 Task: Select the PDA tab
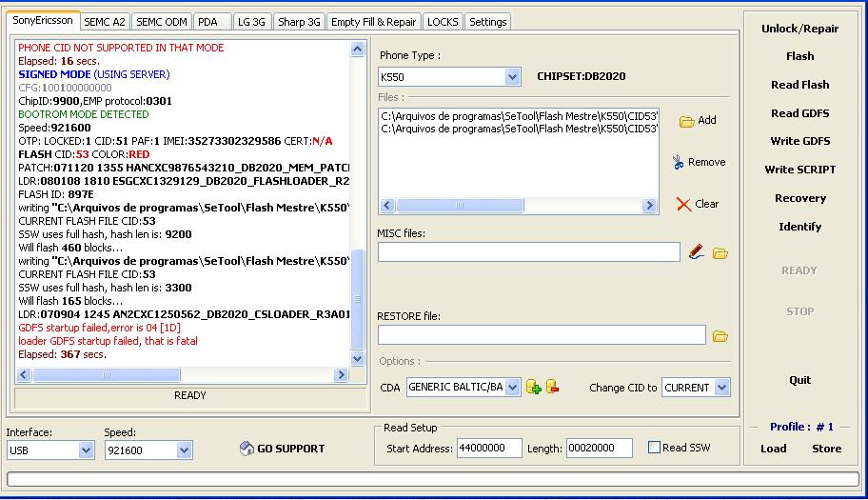pyautogui.click(x=212, y=22)
